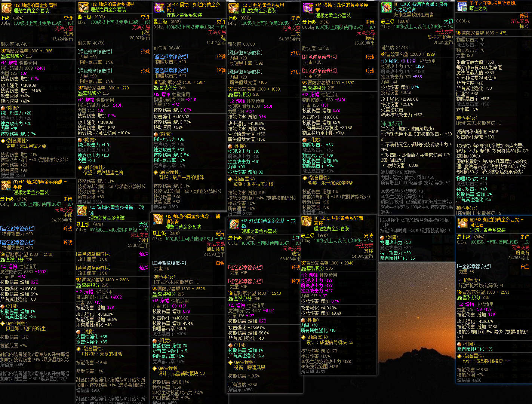Click the diamond icon above 贝亚娜：轮回的新生
The height and width of the screenshot is (404, 532).
point(3,324)
